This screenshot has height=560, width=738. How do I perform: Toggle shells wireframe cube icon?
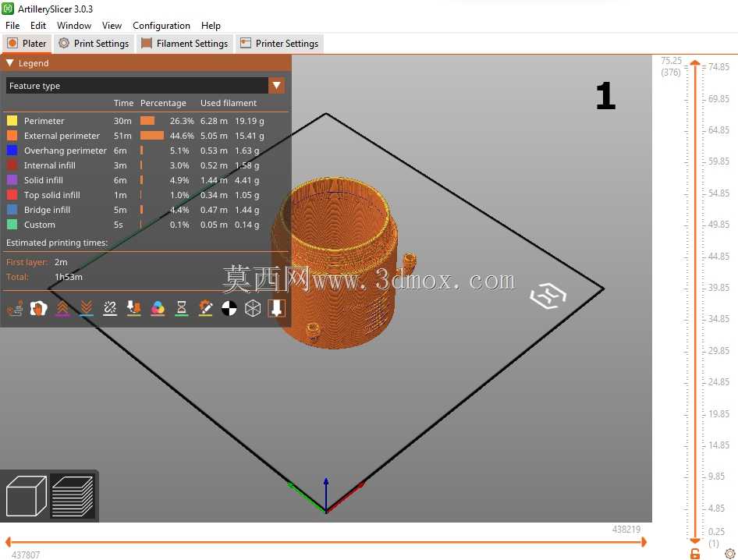click(253, 309)
